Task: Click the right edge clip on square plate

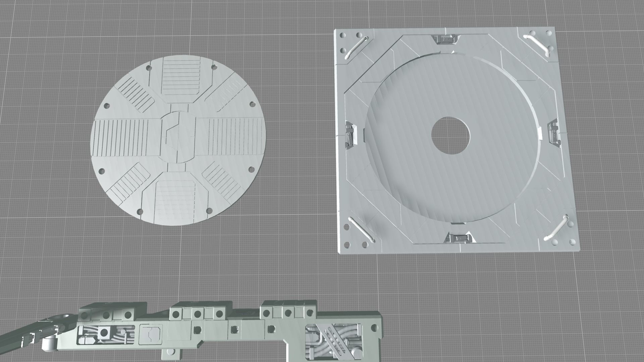Action: pyautogui.click(x=553, y=133)
